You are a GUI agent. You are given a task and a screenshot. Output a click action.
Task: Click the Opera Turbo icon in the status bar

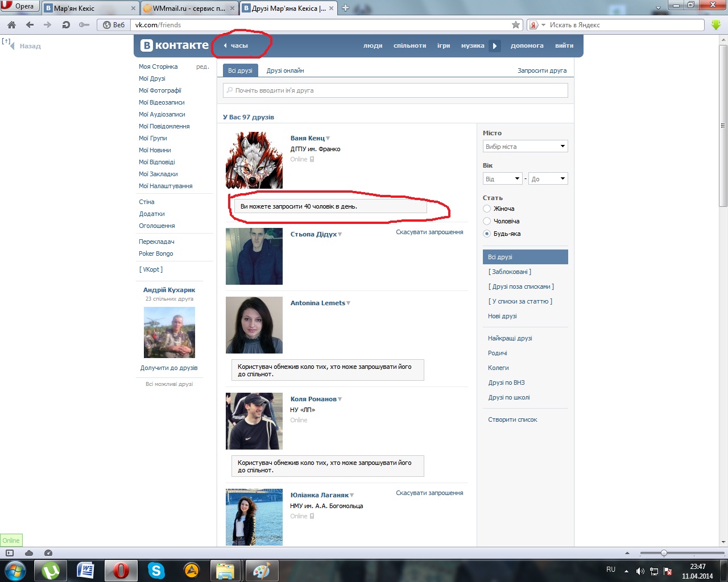point(48,553)
